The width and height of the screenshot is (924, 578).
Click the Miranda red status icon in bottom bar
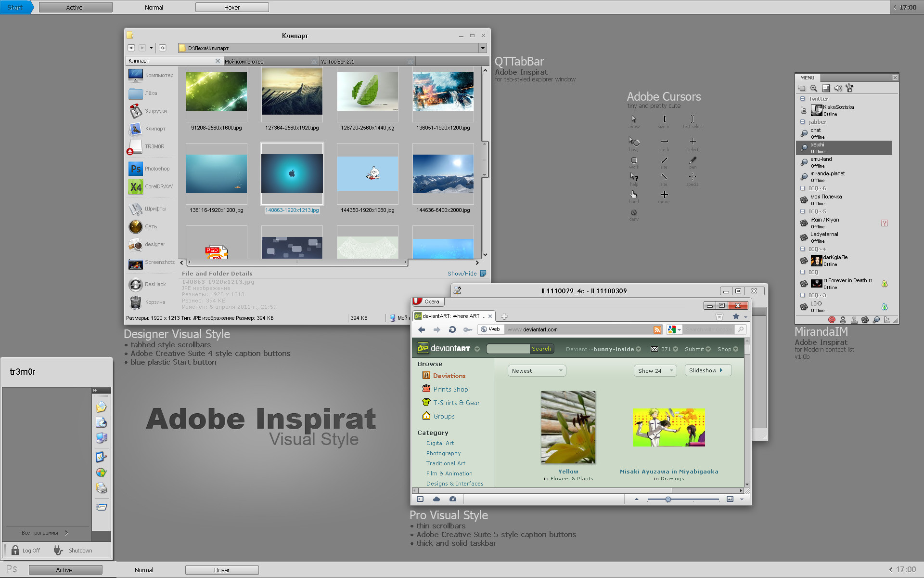[832, 319]
